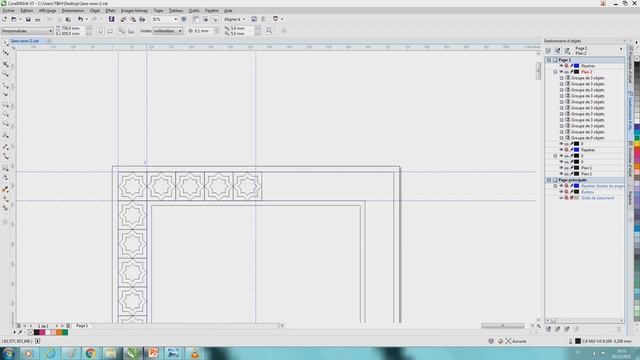Click Edit across layers icon in Gestionnaire d'objets
This screenshot has width=640, height=360.
pos(558,51)
